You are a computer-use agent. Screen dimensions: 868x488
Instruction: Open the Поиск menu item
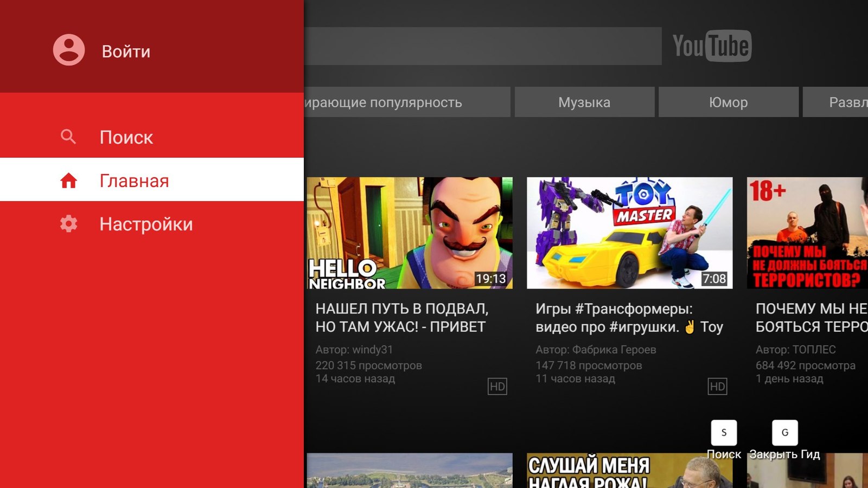152,137
